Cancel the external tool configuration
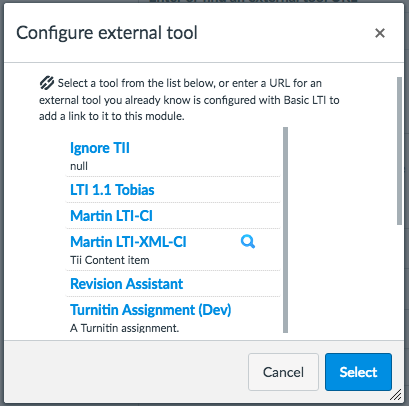This screenshot has width=409, height=406. click(283, 372)
